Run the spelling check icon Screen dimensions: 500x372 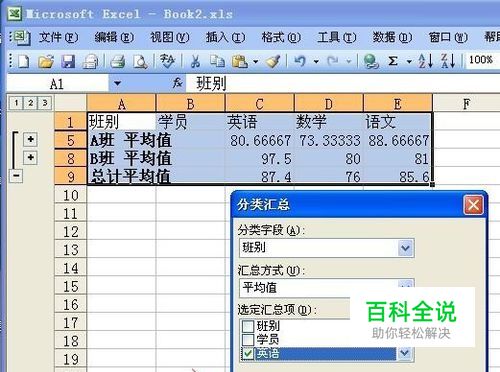167,61
